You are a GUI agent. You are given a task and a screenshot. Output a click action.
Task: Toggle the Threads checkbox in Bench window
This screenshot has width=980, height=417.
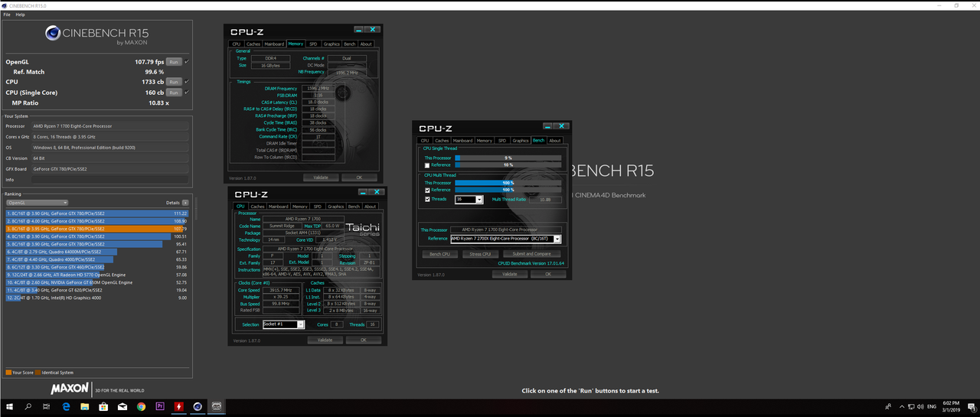(427, 199)
